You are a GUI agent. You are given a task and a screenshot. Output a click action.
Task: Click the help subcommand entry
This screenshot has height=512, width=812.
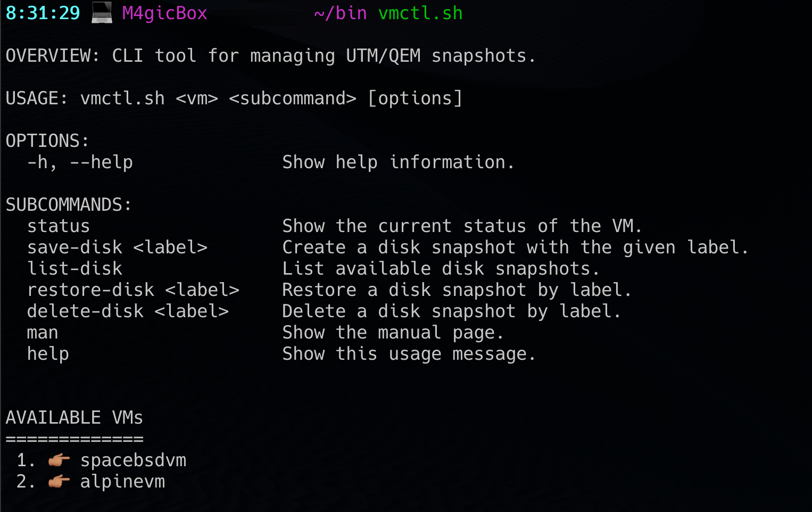(48, 353)
